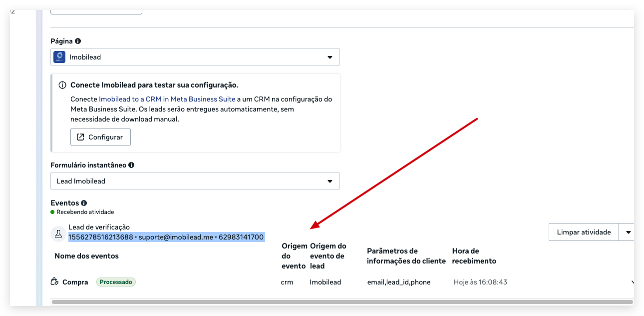Viewport: 644px width, 316px height.
Task: Click the horizontal scrollbar under the events table
Action: pos(342,302)
